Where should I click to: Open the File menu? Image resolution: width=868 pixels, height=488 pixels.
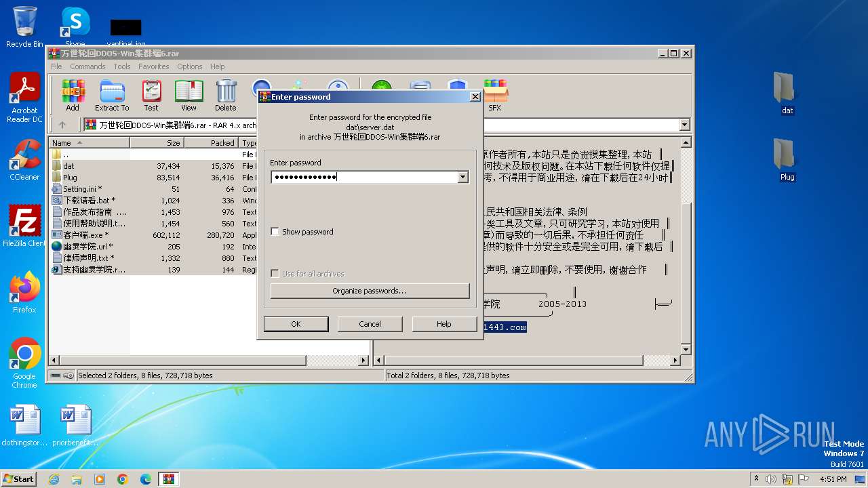tap(56, 66)
